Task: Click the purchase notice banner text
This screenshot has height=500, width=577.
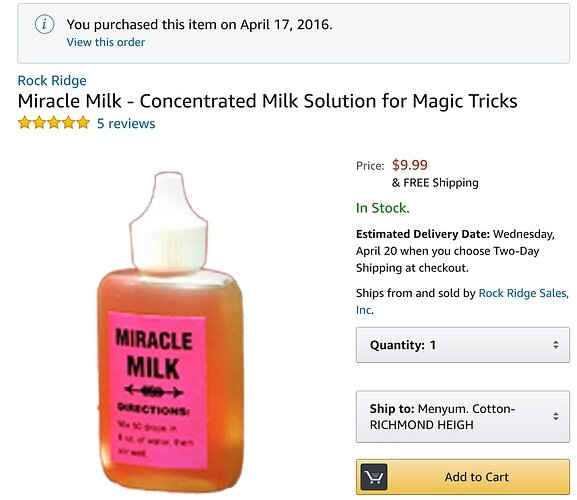Action: [199, 25]
